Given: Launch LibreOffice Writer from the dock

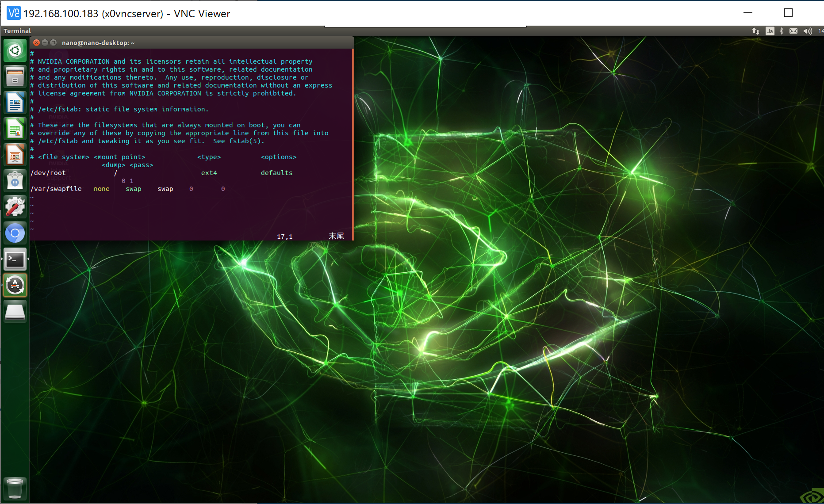Looking at the screenshot, I should coord(15,102).
